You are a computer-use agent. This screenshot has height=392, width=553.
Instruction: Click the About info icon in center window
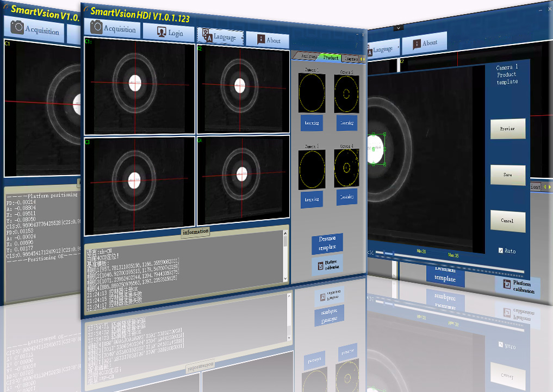(x=261, y=39)
